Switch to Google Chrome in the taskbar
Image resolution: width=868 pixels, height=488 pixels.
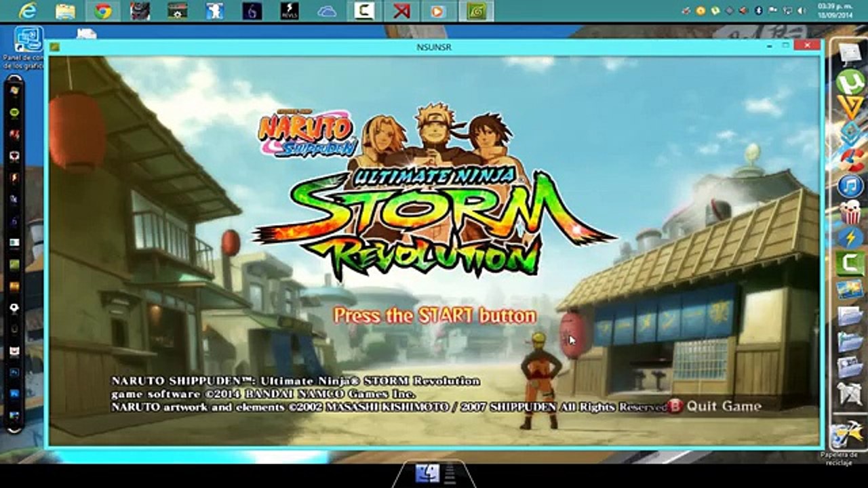pos(103,11)
